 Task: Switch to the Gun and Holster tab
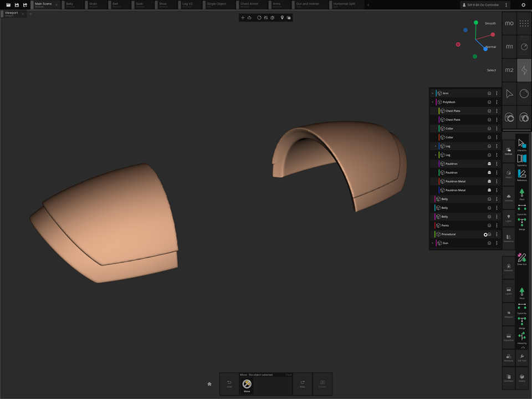(308, 4)
